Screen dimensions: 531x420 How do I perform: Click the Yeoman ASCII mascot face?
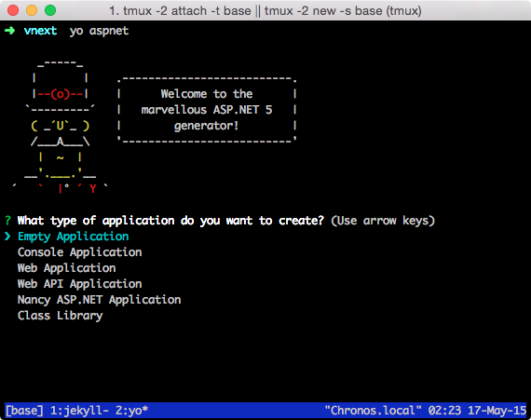[x=60, y=126]
